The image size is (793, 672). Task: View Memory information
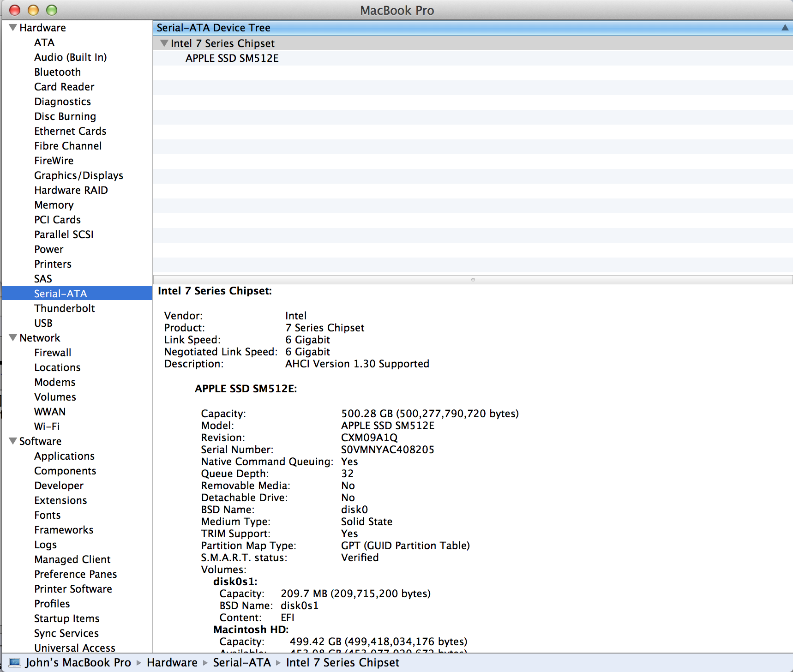pos(54,205)
